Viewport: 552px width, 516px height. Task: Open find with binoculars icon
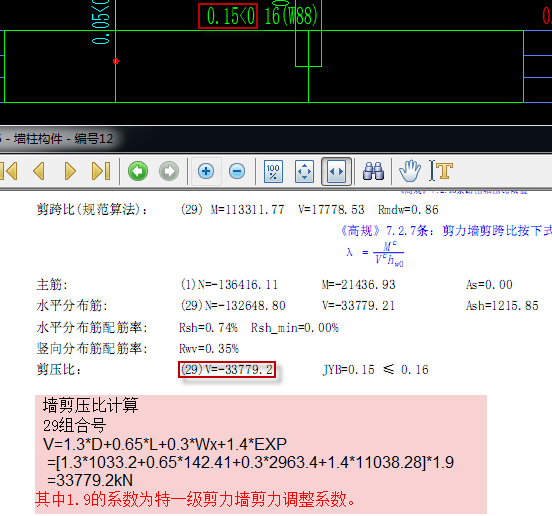click(373, 171)
